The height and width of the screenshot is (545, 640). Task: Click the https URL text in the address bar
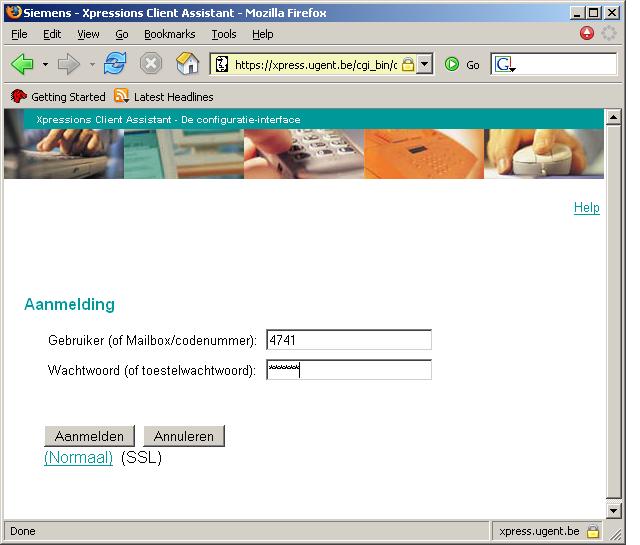pyautogui.click(x=316, y=65)
